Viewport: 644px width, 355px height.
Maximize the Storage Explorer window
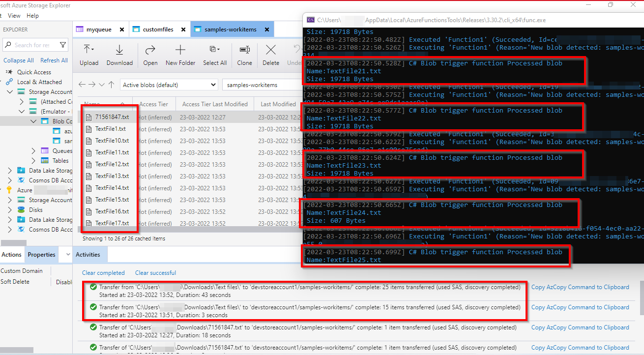(610, 5)
